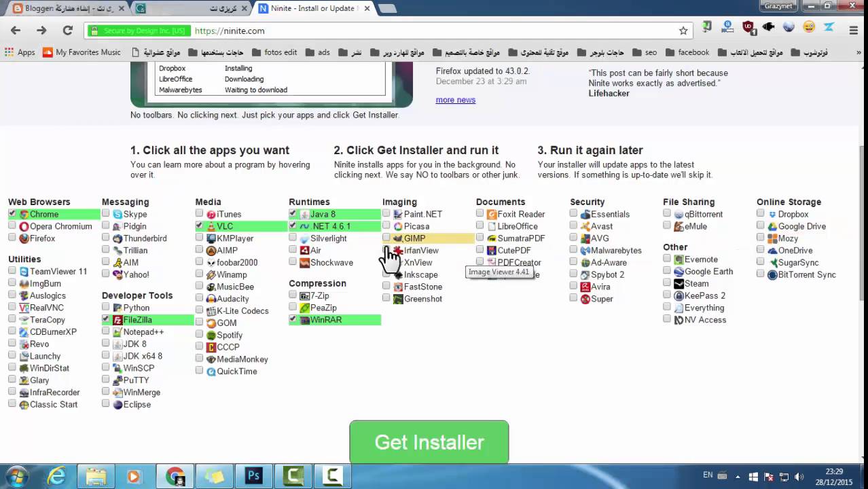The image size is (868, 489).
Task: Go back with the browser back arrow
Action: click(16, 31)
